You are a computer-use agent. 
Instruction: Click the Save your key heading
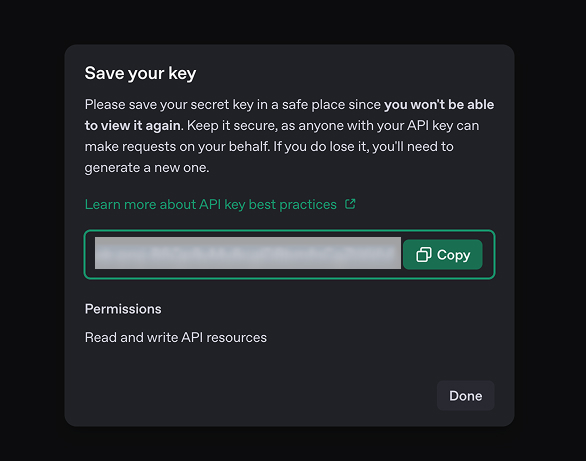140,73
